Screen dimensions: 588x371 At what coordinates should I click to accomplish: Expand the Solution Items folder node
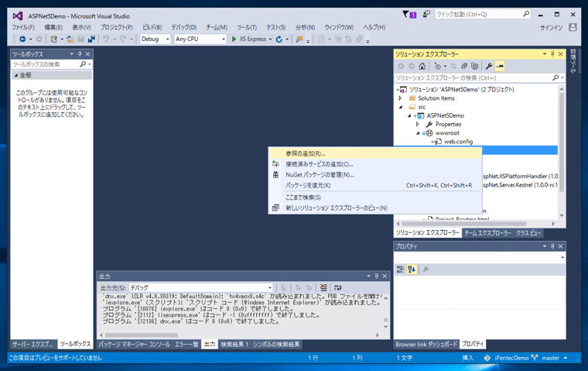coord(400,98)
